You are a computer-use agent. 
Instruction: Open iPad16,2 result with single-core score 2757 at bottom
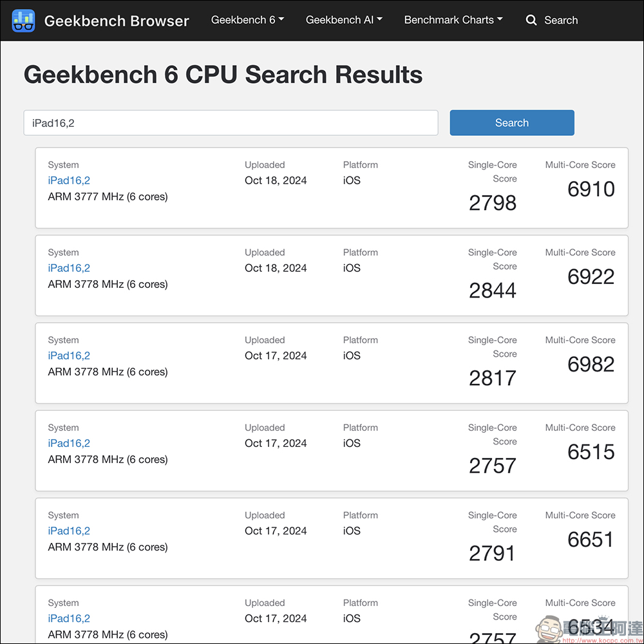(69, 618)
